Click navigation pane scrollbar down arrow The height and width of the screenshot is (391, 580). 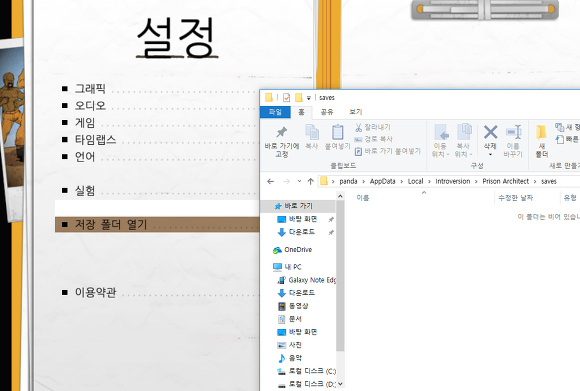coord(340,384)
